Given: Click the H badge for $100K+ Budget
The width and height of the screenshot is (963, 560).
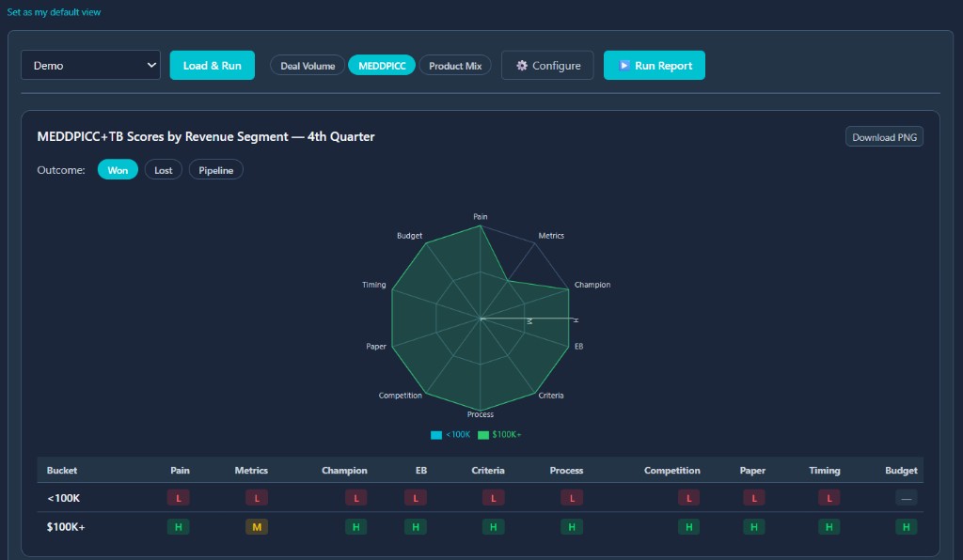Looking at the screenshot, I should pyautogui.click(x=906, y=527).
